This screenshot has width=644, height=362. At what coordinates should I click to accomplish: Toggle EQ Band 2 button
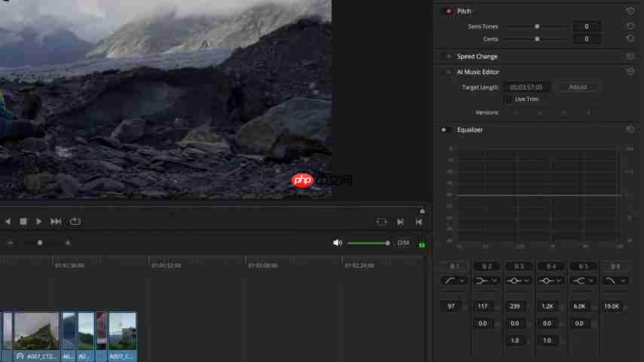pyautogui.click(x=486, y=267)
